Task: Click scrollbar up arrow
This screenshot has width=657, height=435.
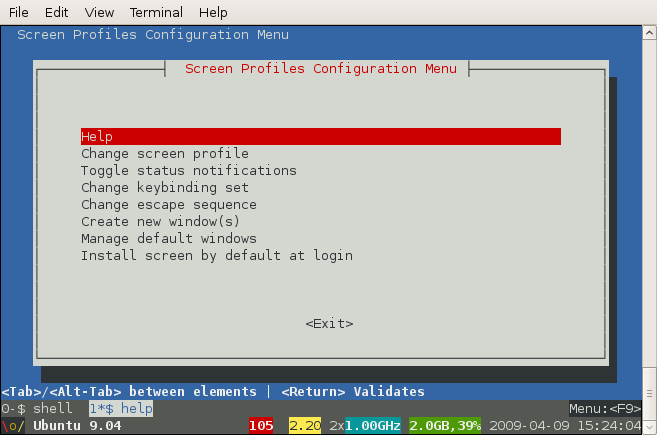Action: 649,33
